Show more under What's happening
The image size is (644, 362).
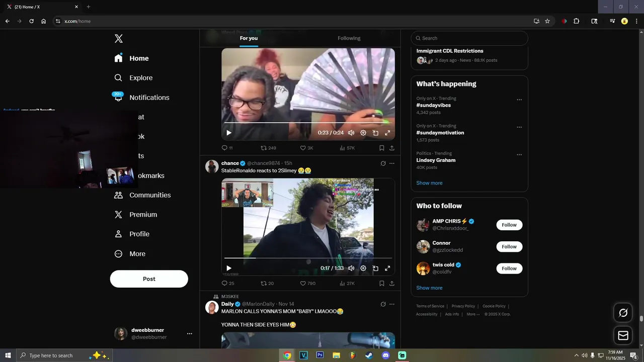(429, 183)
